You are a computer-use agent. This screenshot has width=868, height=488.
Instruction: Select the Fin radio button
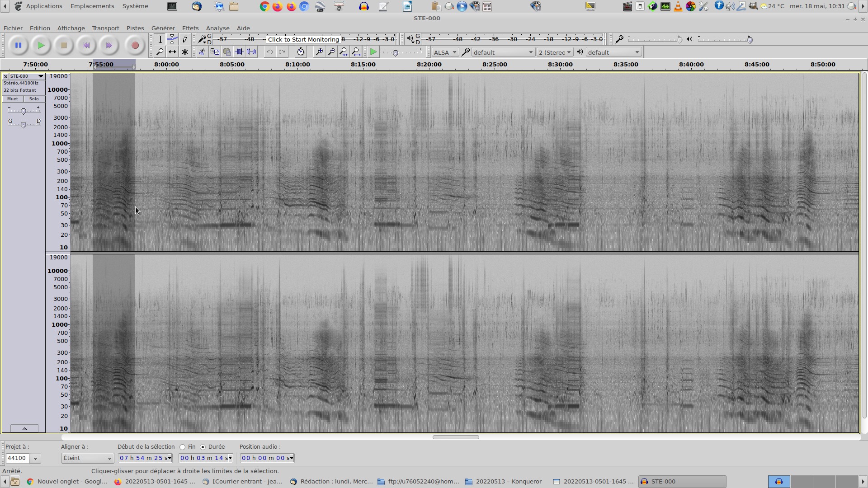[183, 447]
